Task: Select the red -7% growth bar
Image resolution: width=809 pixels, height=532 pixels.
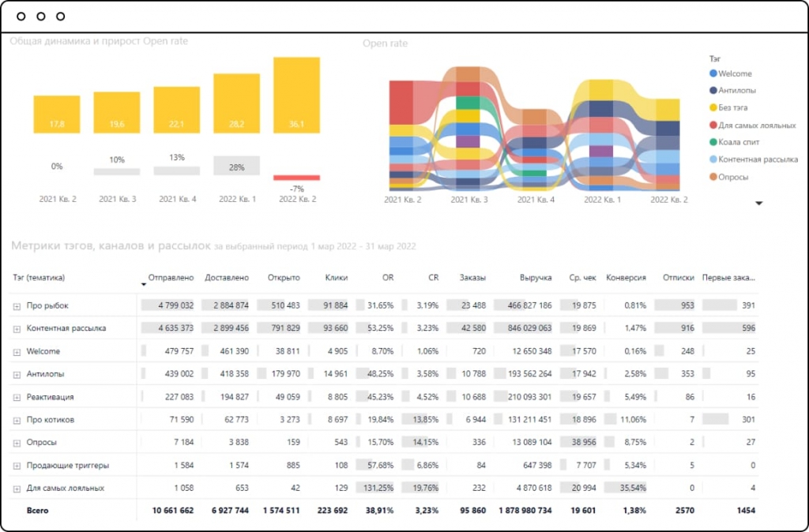Action: click(x=297, y=178)
